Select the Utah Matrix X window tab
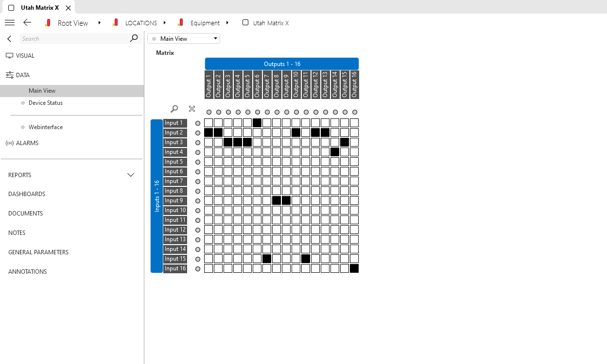The image size is (607, 364). [x=38, y=7]
